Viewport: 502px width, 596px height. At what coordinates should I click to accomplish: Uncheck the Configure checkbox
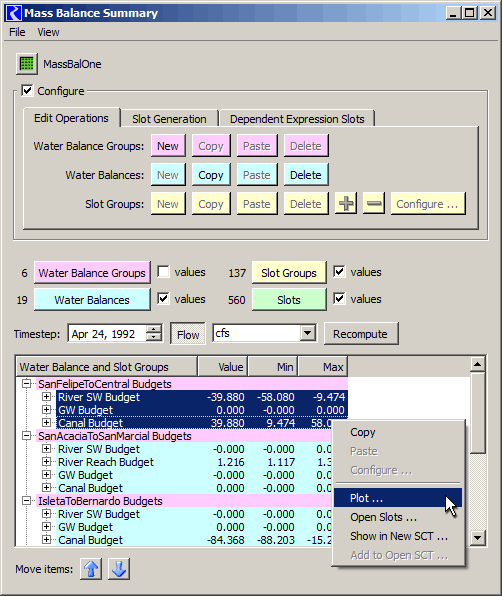point(27,90)
